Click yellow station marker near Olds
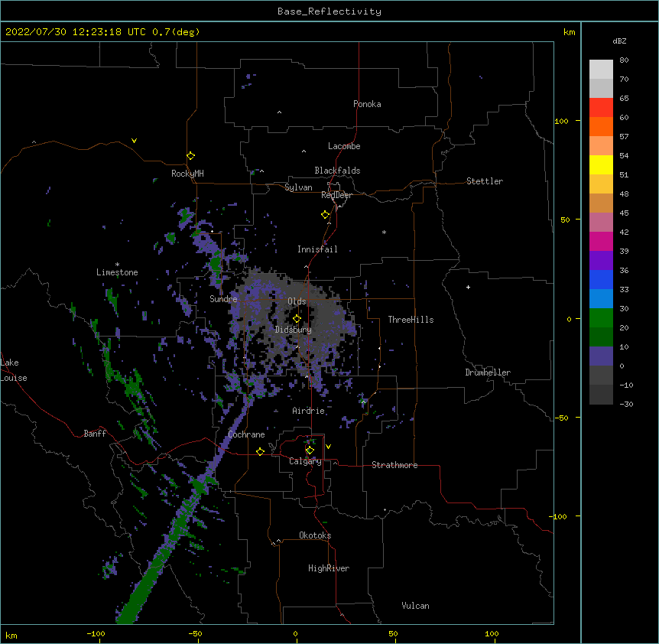This screenshot has width=659, height=644. (x=297, y=319)
